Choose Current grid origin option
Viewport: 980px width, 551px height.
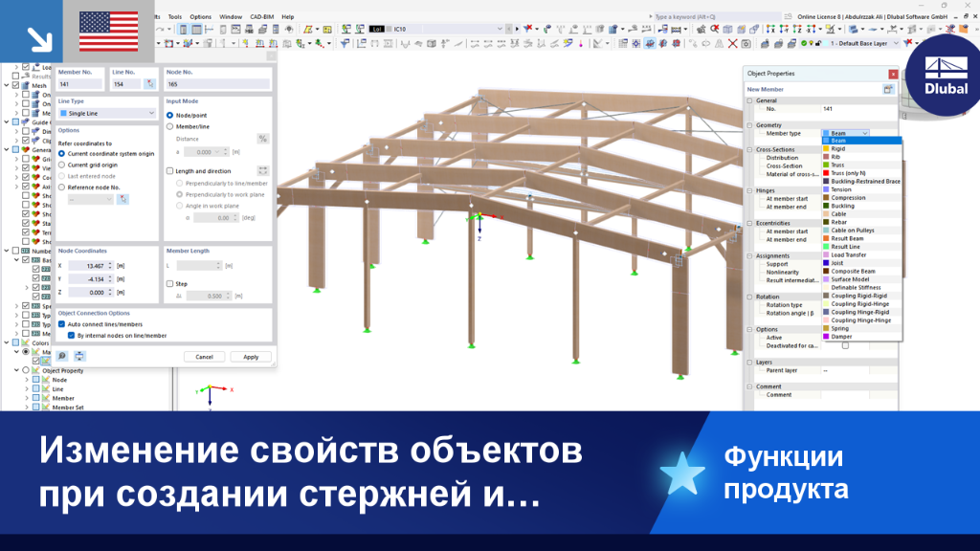click(62, 165)
